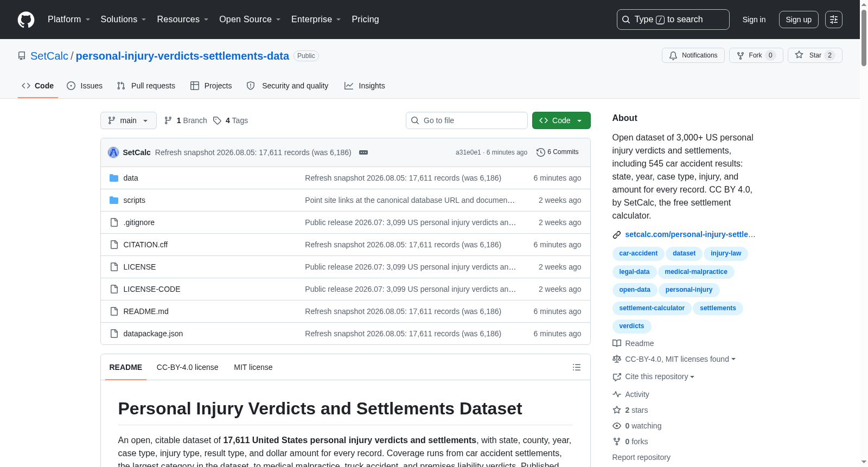Open the LICENSE-CODE file
The height and width of the screenshot is (467, 868).
click(152, 289)
